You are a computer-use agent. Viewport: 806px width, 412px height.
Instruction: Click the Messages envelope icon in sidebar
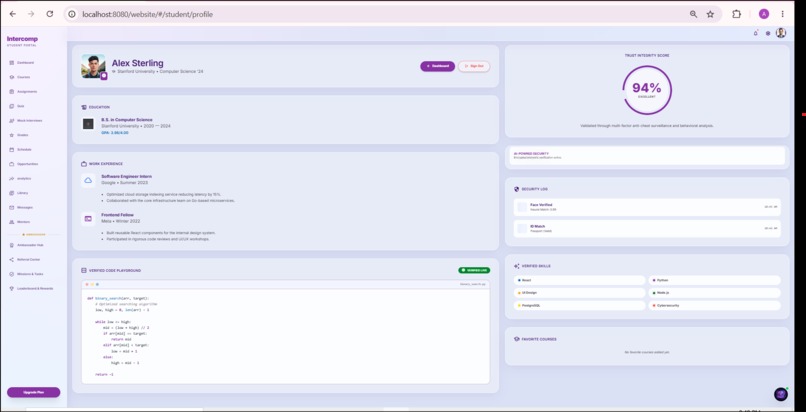point(11,208)
